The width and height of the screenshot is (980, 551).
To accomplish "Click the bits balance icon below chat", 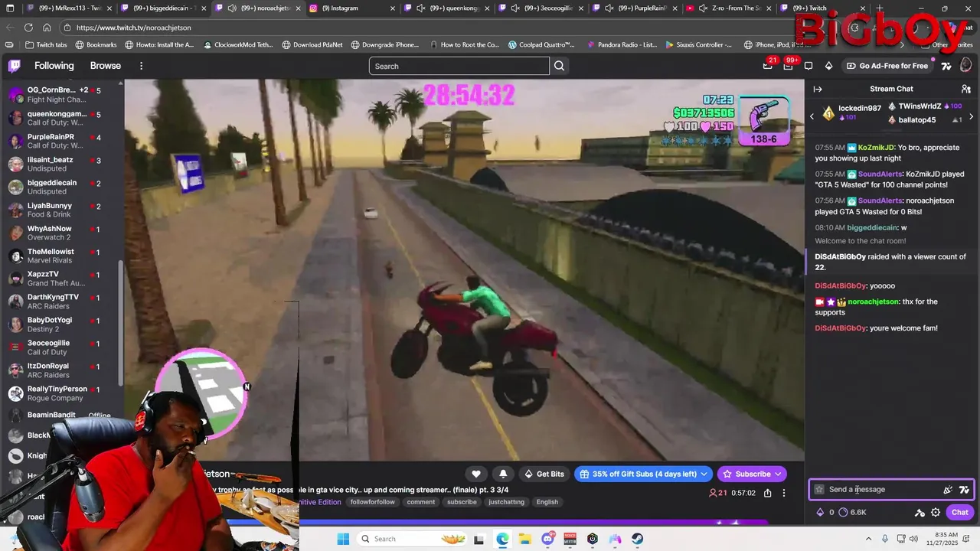I will point(821,512).
